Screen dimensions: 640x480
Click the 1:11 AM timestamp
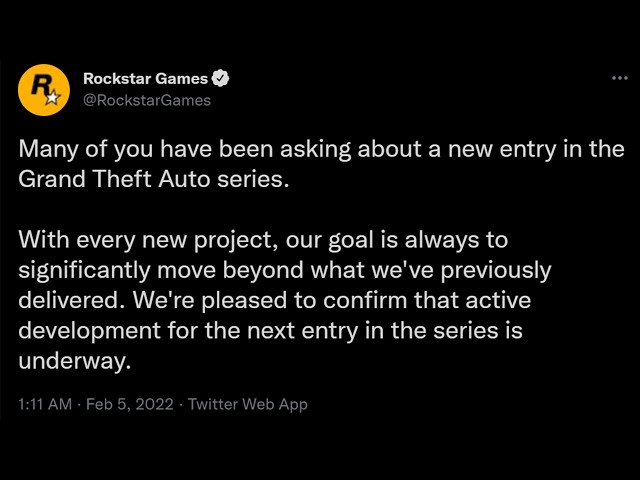coord(45,404)
